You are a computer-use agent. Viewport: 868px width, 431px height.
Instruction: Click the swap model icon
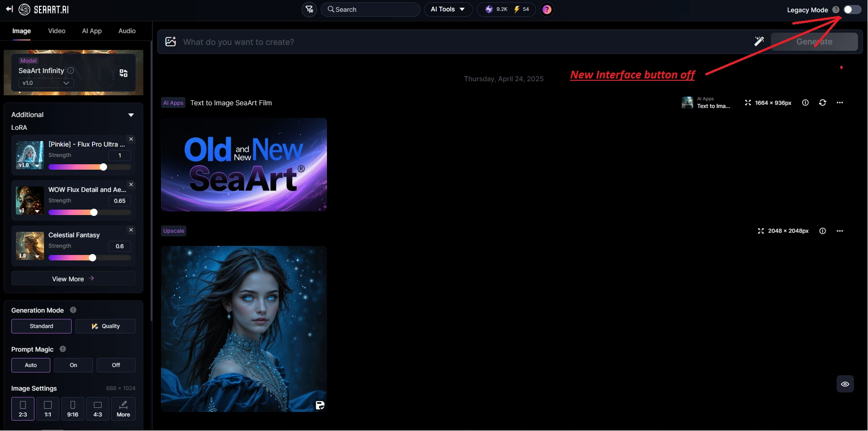pos(123,73)
